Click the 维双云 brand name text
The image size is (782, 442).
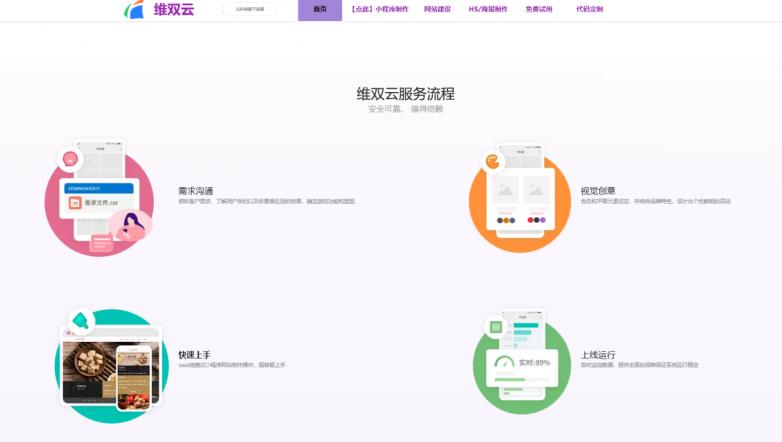(174, 9)
